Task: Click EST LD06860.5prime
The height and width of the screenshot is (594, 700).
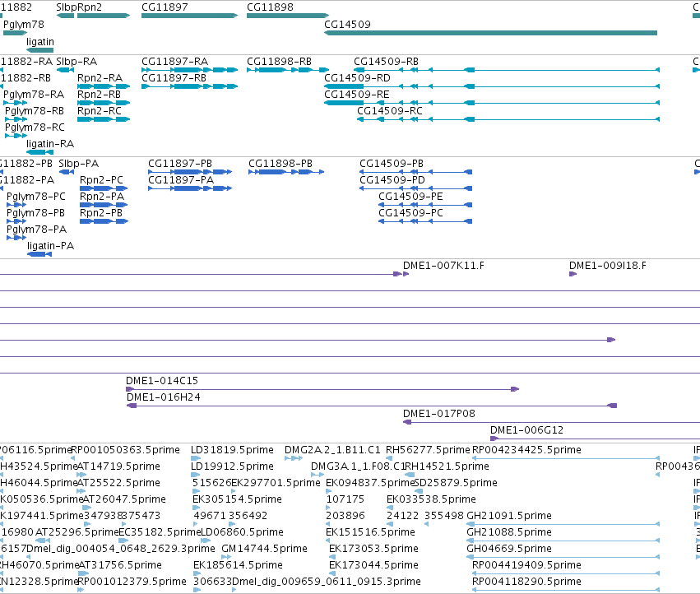Action: [x=243, y=532]
